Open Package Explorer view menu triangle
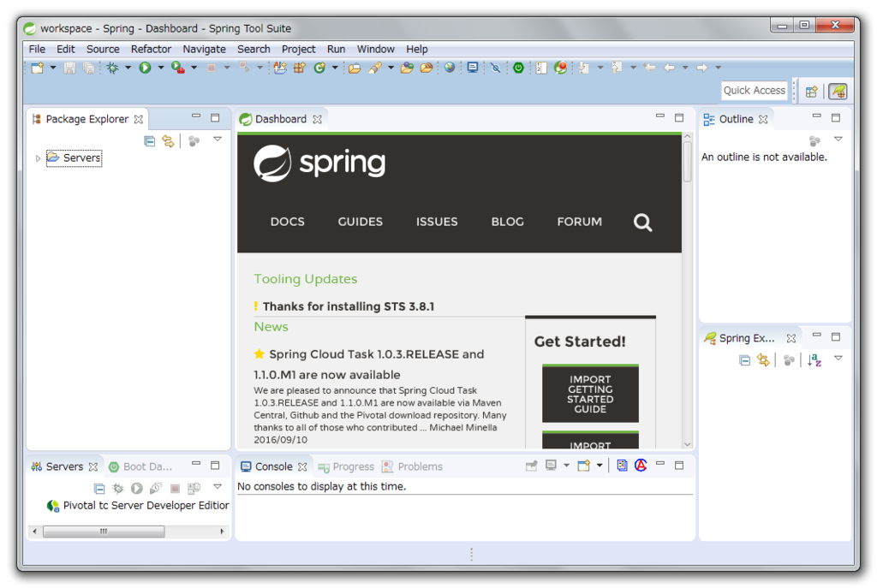 pos(218,139)
